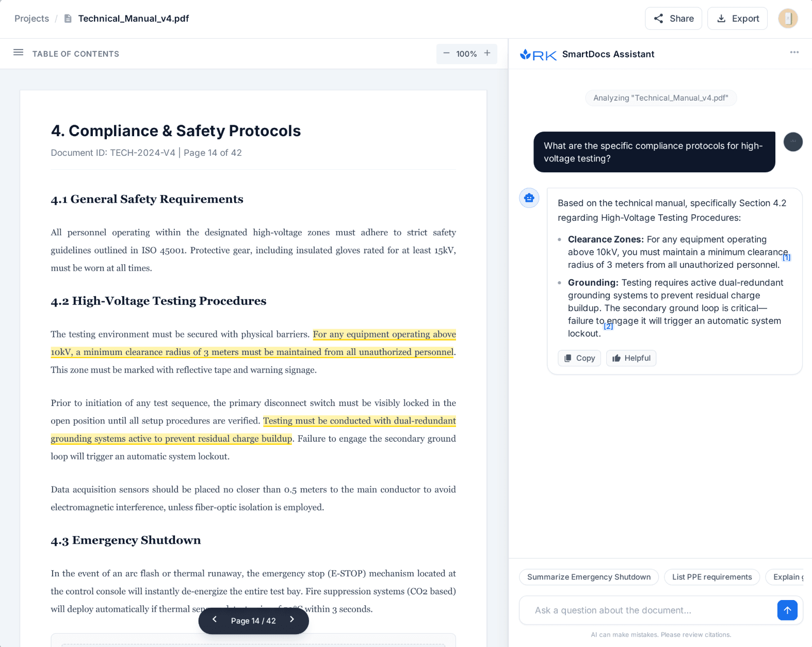This screenshot has height=647, width=812.
Task: Choose the List PPE requirements suggestion
Action: click(x=711, y=577)
